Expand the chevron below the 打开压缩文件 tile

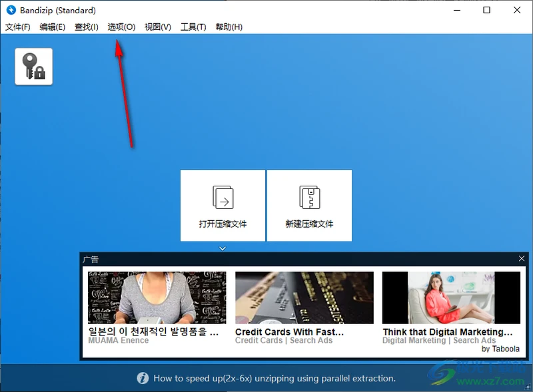click(223, 248)
